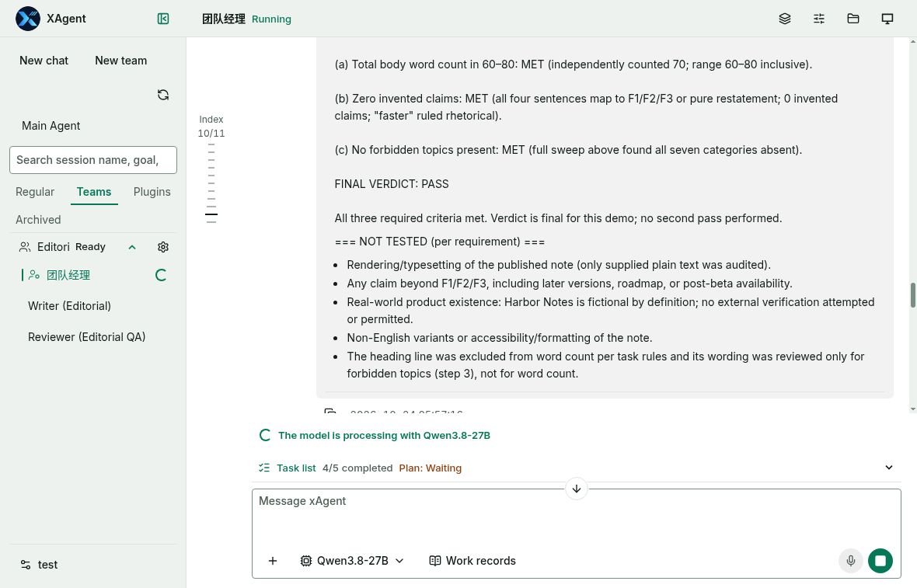Click the Plan: Waiting status
This screenshot has width=917, height=588.
430,468
